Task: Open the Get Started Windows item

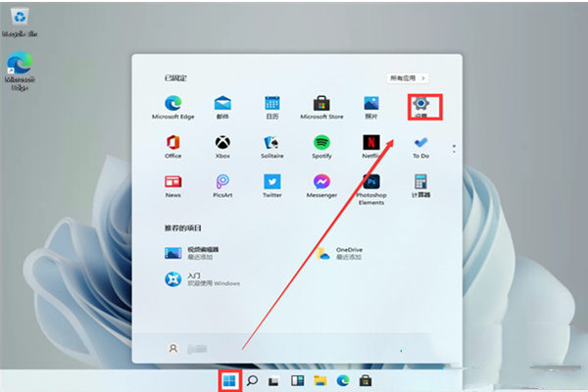Action: tap(202, 279)
